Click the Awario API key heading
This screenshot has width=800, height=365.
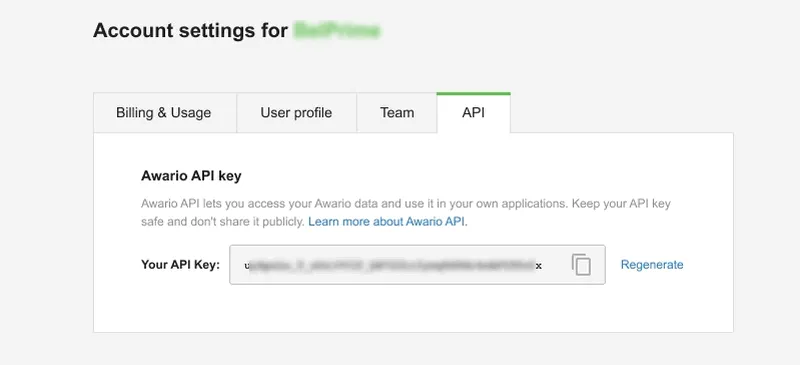[x=191, y=176]
